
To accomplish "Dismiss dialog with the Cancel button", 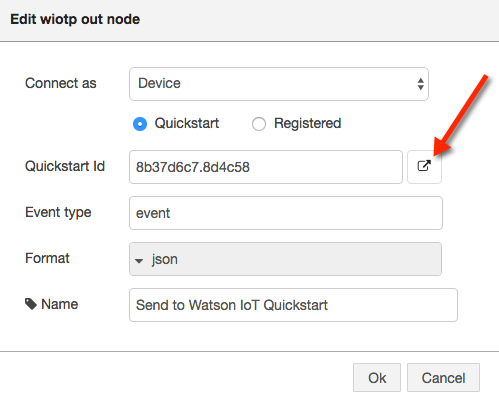I will [x=443, y=378].
